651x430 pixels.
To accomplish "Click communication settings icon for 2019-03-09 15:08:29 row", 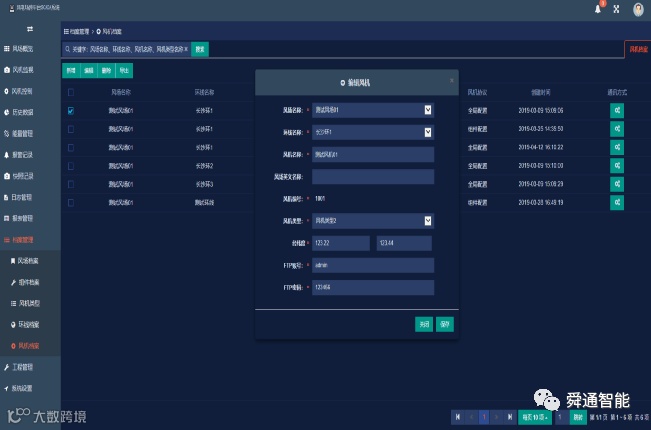I will [x=617, y=184].
